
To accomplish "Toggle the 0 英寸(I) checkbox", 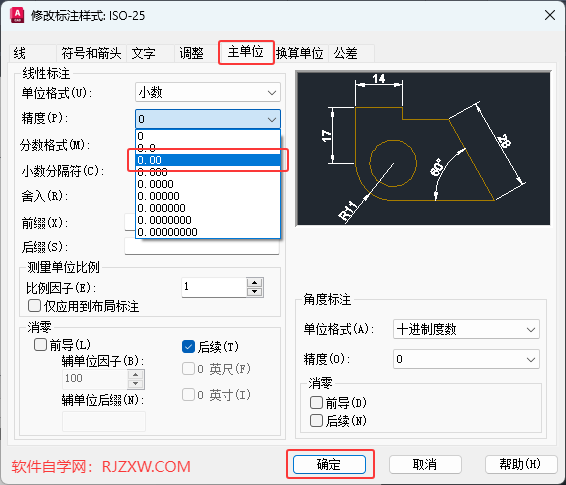I will pyautogui.click(x=216, y=394).
